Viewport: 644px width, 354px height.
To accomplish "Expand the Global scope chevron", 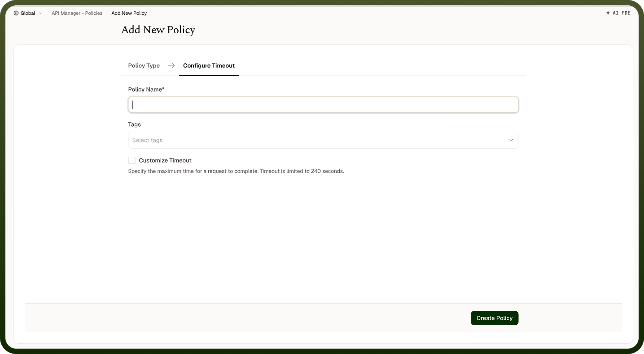I will 40,13.
